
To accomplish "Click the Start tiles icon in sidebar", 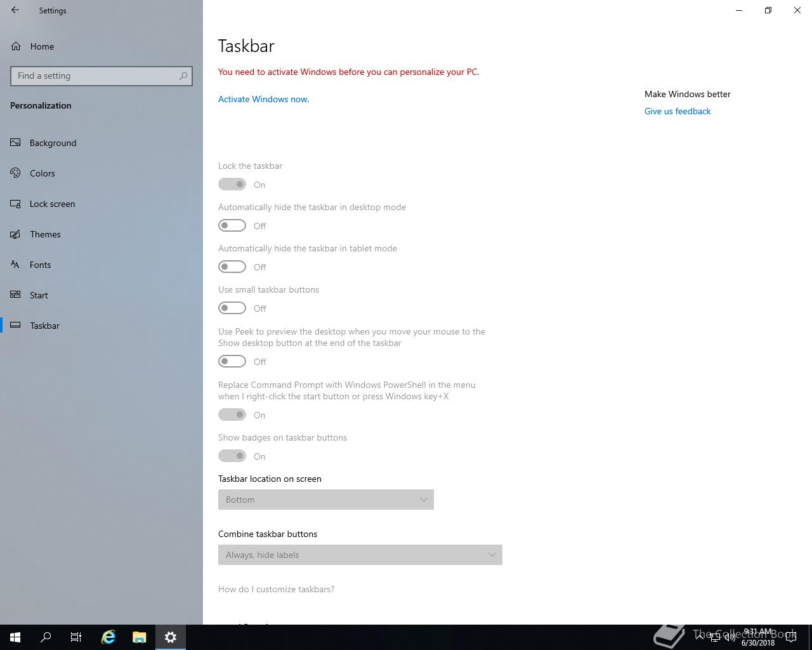I will click(16, 295).
